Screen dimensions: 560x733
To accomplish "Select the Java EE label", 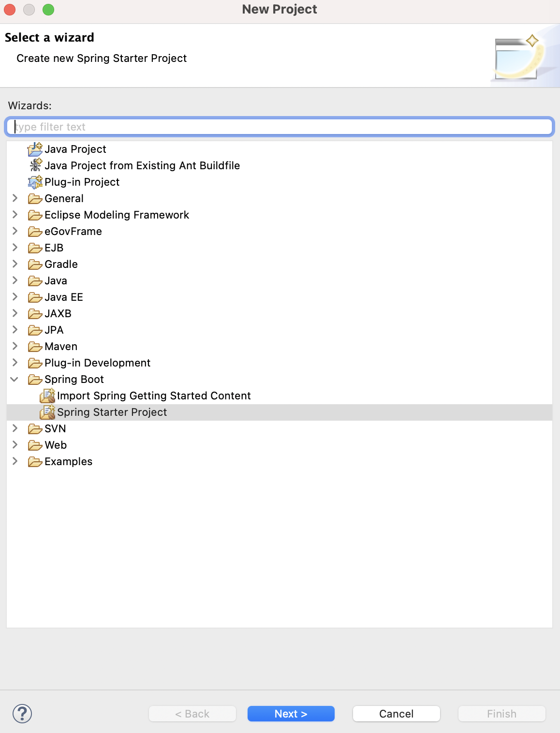I will tap(64, 297).
